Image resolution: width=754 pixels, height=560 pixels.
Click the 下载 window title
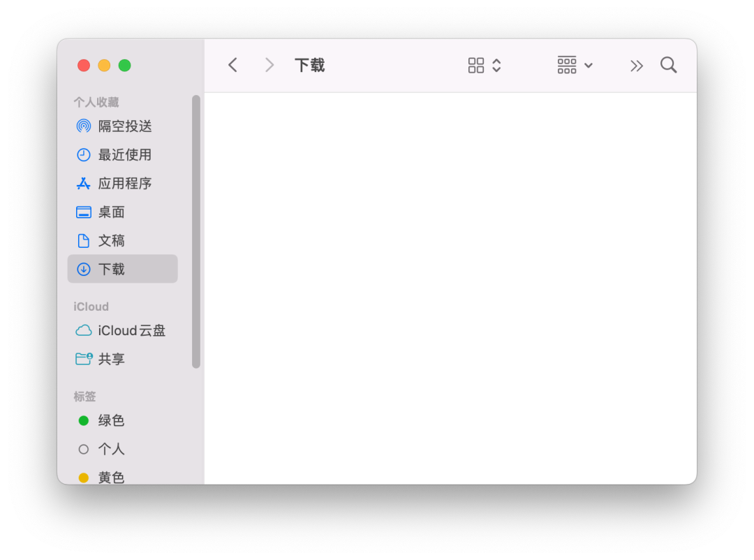310,65
